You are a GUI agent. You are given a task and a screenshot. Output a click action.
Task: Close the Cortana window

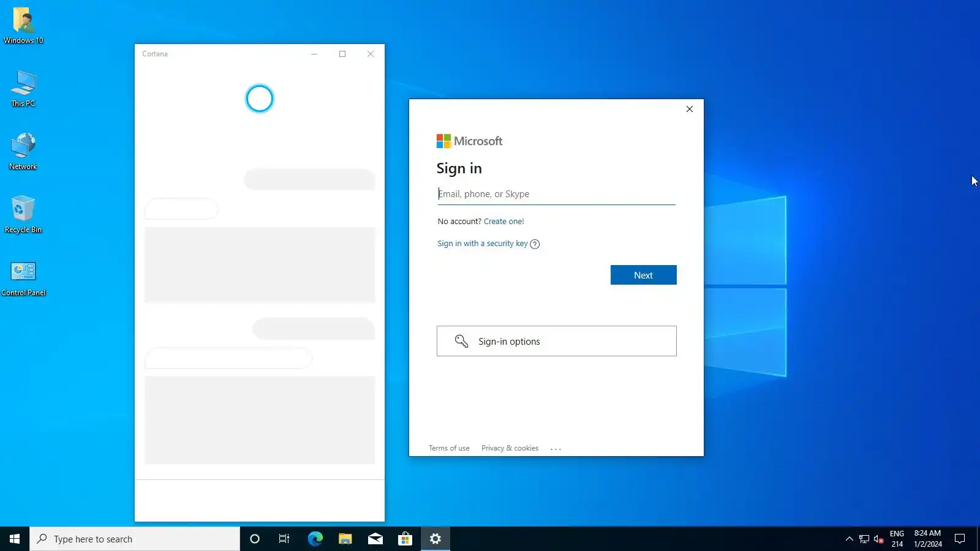(x=371, y=54)
